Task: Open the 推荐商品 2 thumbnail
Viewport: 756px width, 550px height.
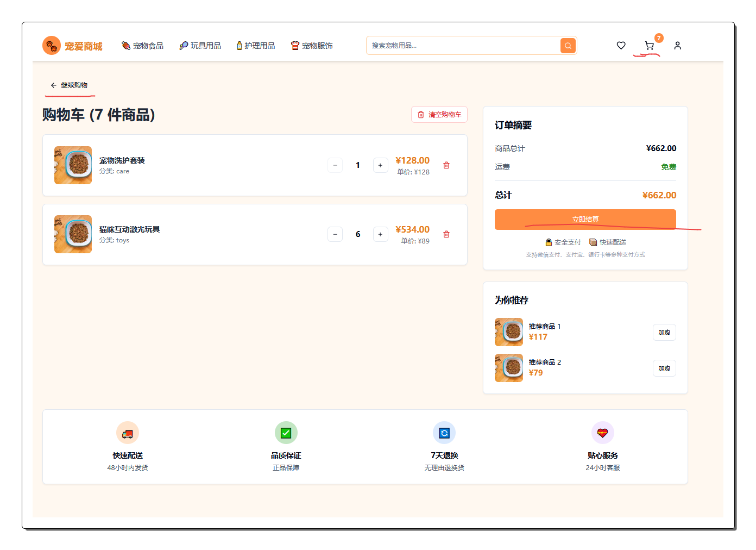Action: point(509,368)
